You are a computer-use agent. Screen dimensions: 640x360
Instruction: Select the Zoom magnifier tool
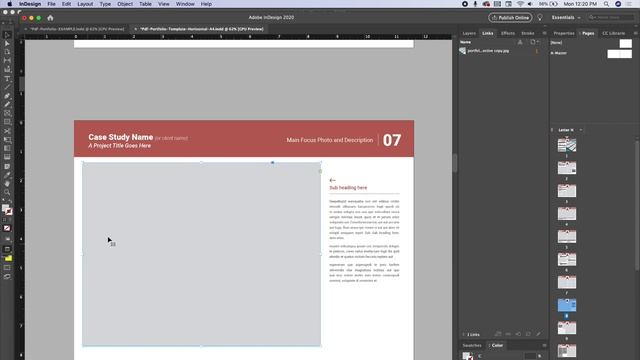pyautogui.click(x=7, y=192)
